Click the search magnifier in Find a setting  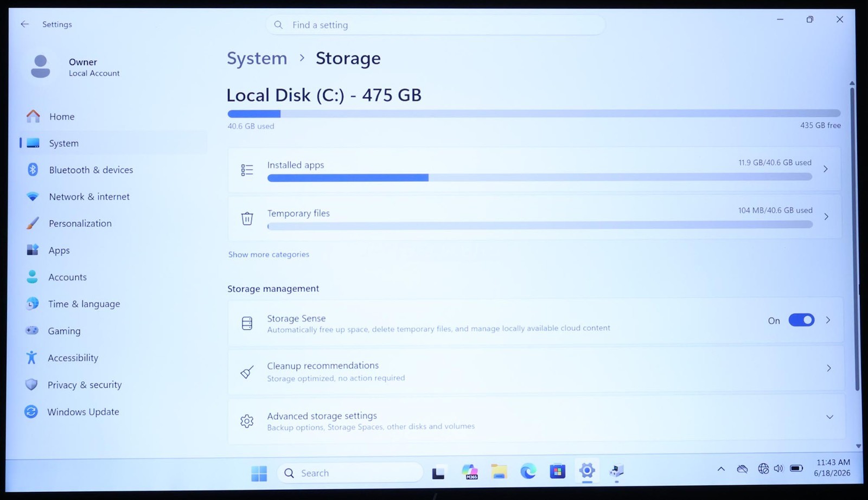point(278,25)
